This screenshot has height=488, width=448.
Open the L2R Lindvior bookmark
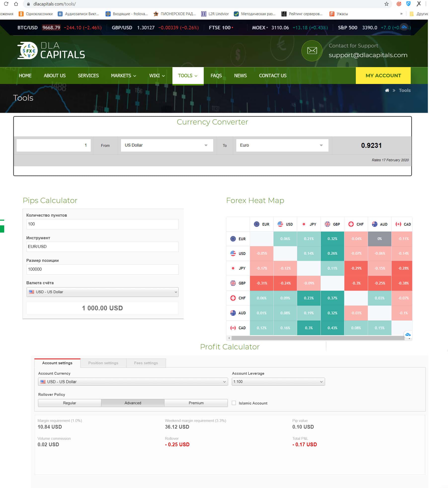215,14
